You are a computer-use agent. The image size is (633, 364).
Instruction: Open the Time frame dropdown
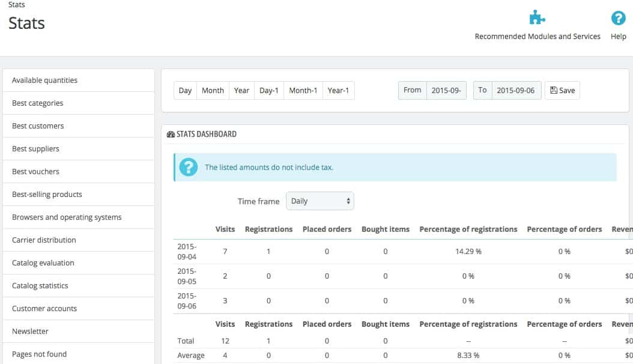tap(320, 201)
